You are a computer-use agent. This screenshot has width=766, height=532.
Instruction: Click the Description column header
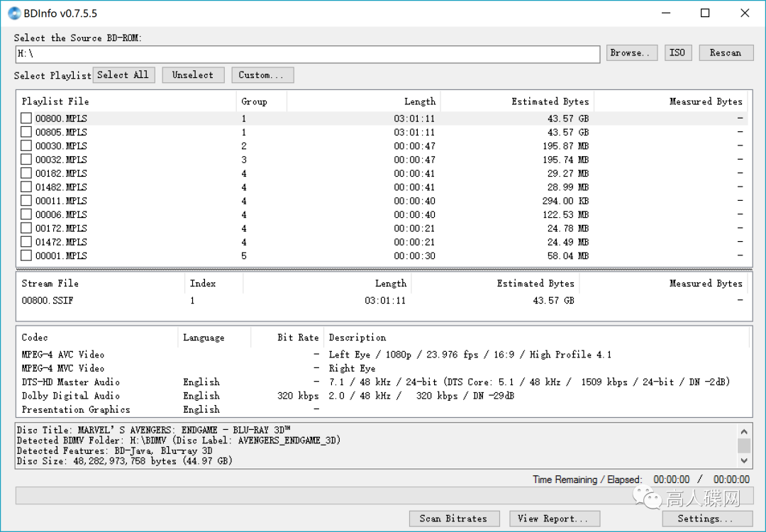pos(536,337)
